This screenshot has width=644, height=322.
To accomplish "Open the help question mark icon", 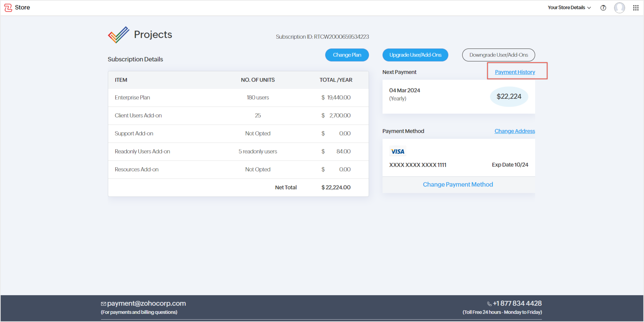I will coord(603,8).
